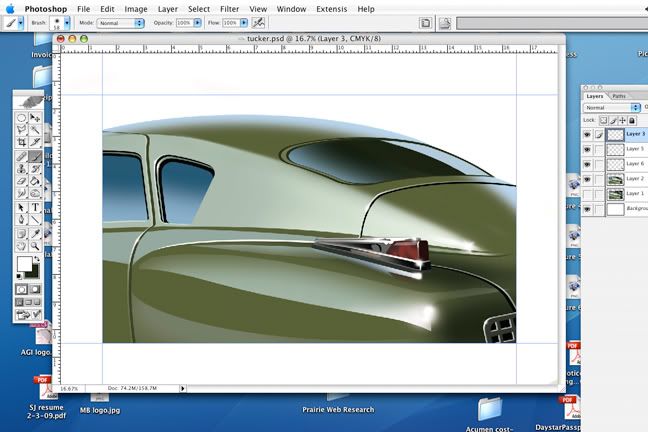The width and height of the screenshot is (648, 432).
Task: Show Layer 1 via its visibility box
Action: pyautogui.click(x=587, y=194)
